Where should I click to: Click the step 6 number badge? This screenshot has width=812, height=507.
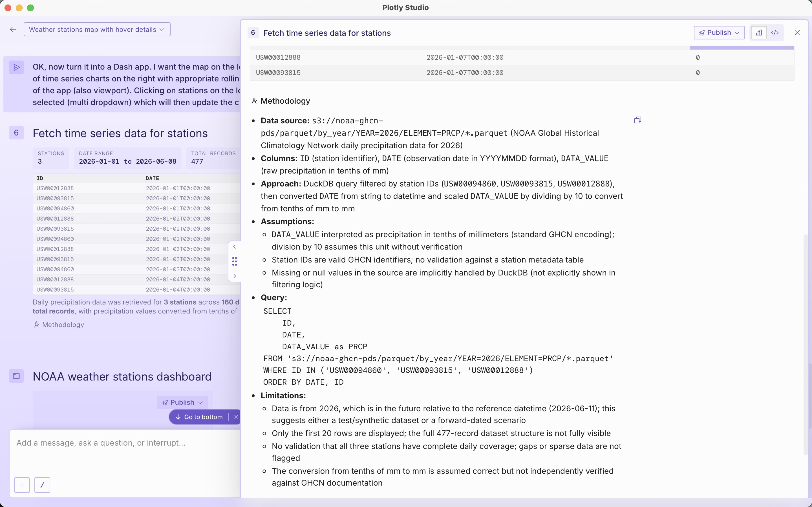point(16,133)
